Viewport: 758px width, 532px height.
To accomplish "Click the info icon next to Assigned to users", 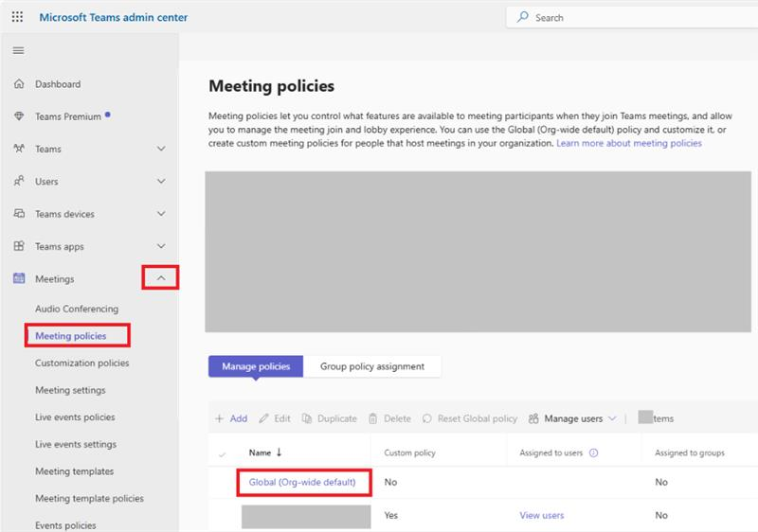I will (x=594, y=452).
